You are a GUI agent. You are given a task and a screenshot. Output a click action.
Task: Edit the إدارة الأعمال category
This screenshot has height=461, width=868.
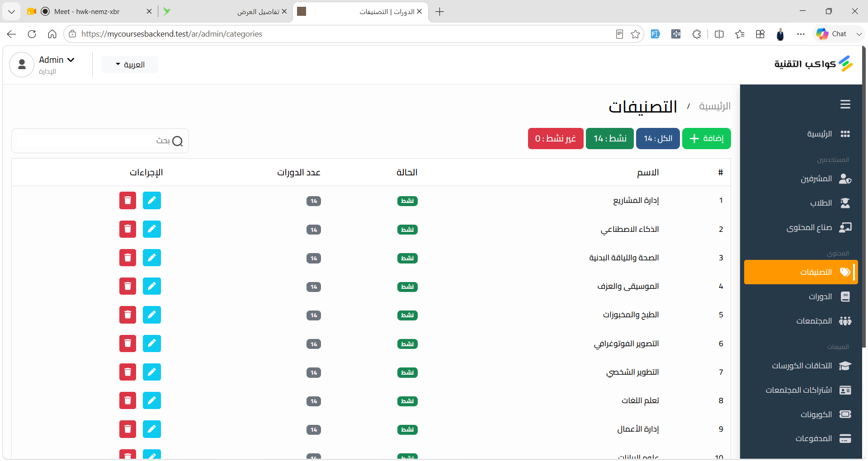point(152,429)
